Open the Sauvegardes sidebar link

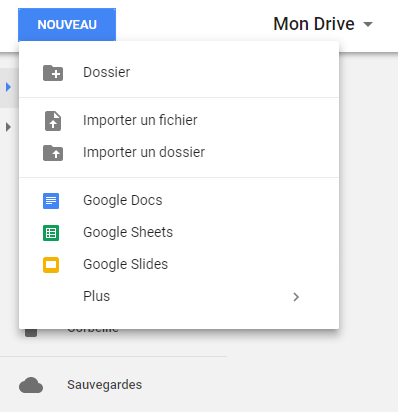click(x=104, y=385)
